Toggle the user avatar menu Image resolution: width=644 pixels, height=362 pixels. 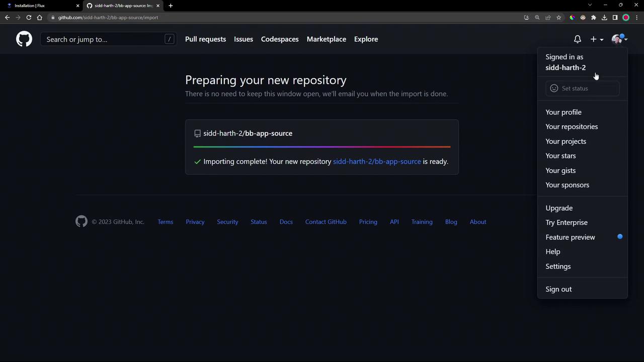[x=619, y=39]
